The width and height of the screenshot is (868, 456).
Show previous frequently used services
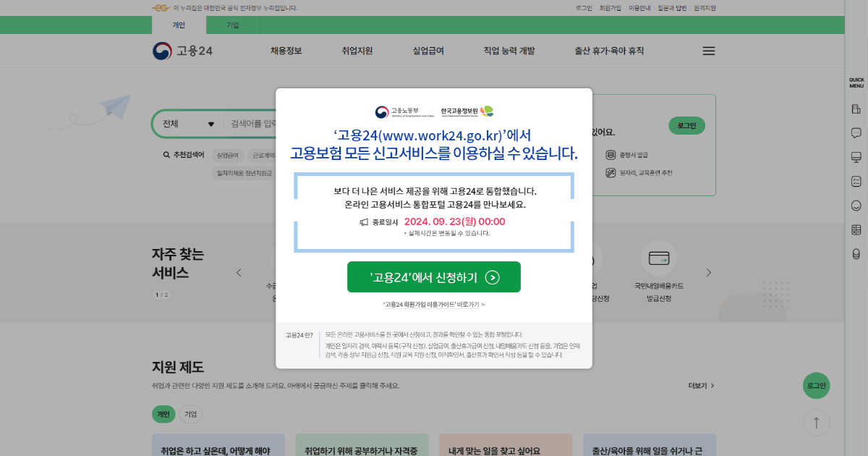click(x=239, y=273)
